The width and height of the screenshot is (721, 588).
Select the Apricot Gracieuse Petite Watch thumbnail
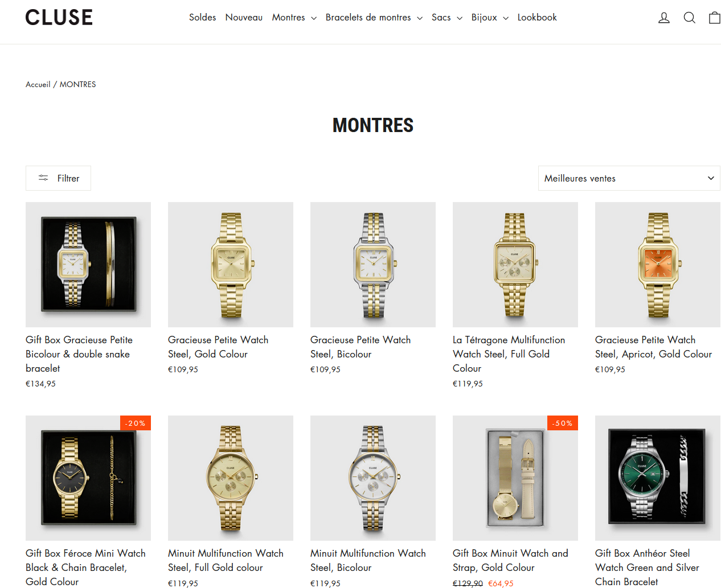point(658,265)
